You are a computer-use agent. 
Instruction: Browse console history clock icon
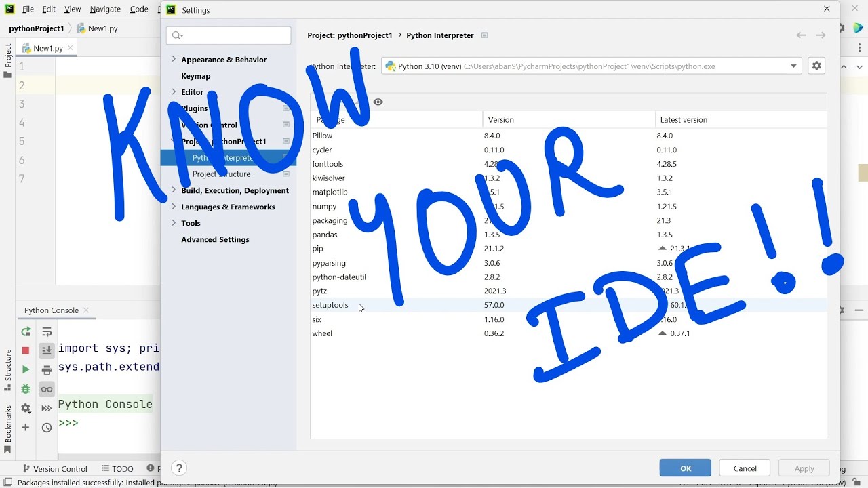tap(47, 427)
